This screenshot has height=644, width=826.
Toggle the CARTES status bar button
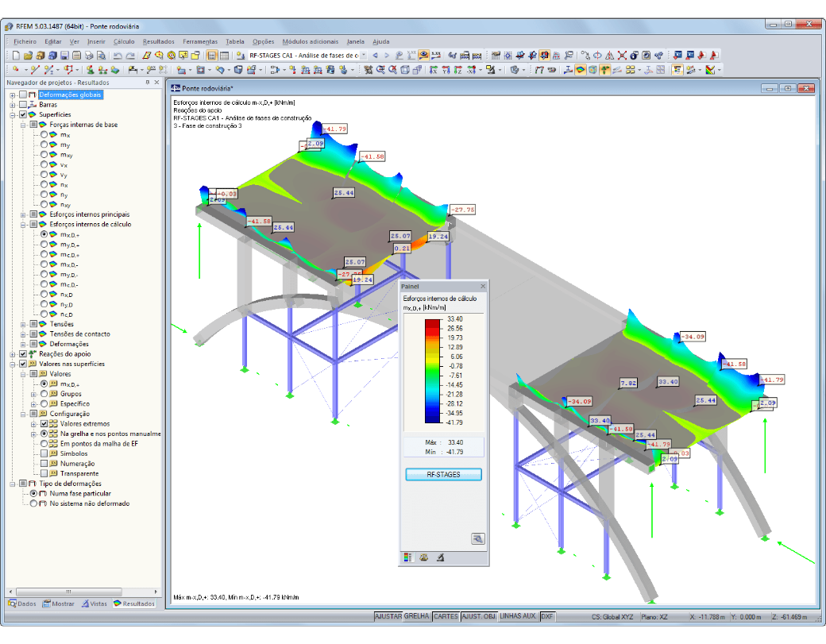point(446,616)
